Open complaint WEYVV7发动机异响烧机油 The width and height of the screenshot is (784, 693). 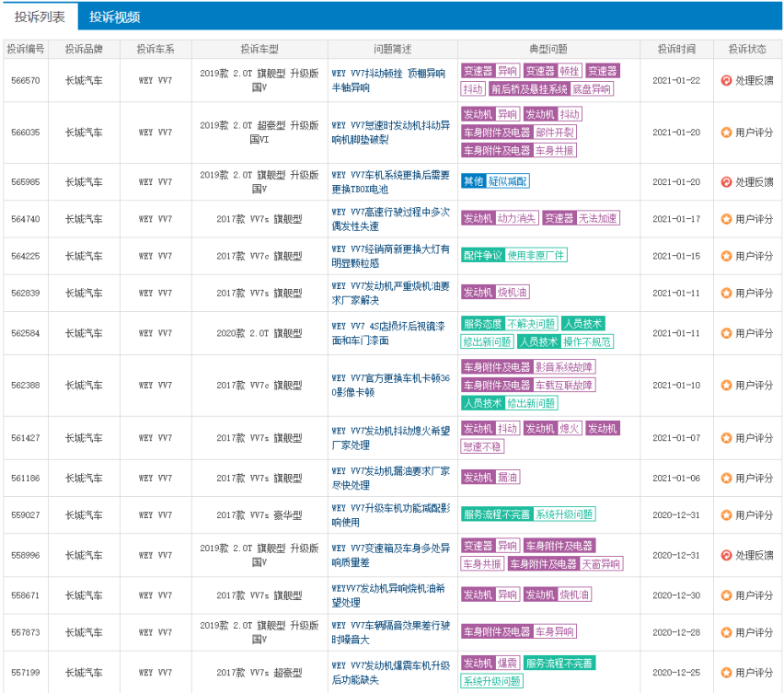click(x=388, y=595)
